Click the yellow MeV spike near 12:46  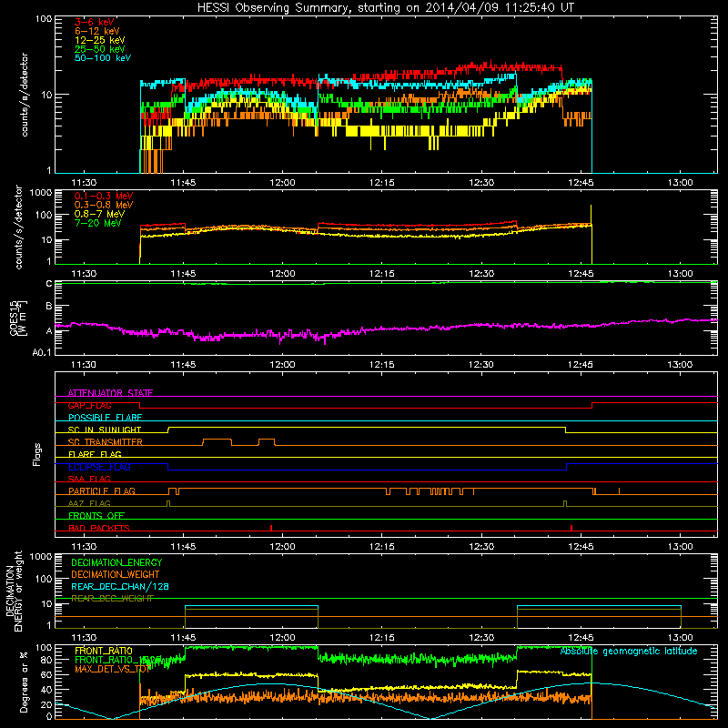pyautogui.click(x=591, y=216)
